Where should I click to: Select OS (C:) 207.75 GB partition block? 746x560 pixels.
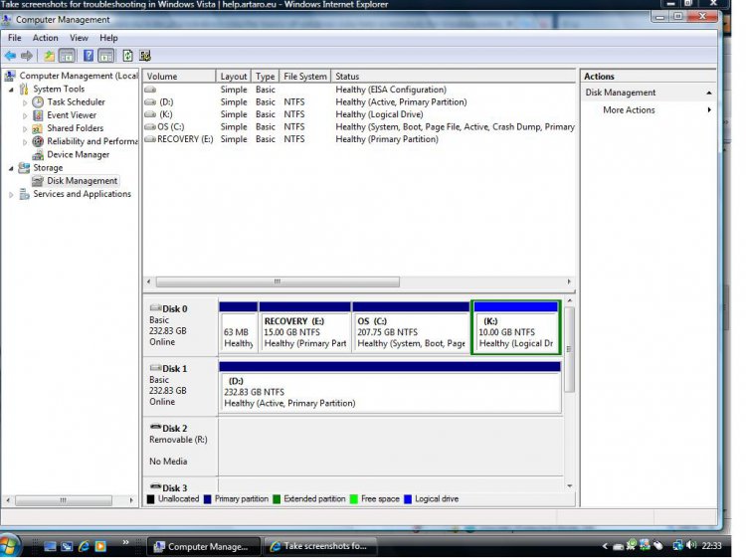[411, 327]
